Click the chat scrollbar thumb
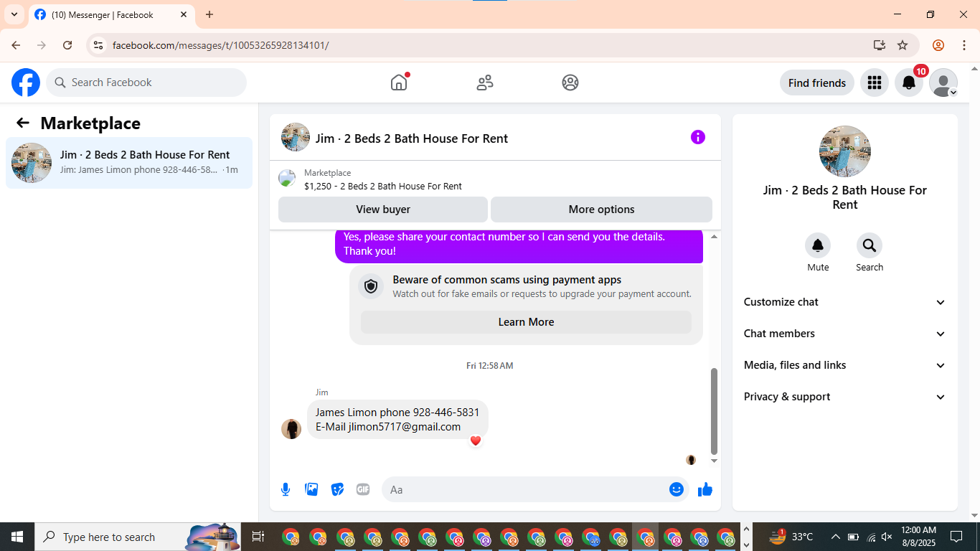The height and width of the screenshot is (551, 980). (x=714, y=412)
